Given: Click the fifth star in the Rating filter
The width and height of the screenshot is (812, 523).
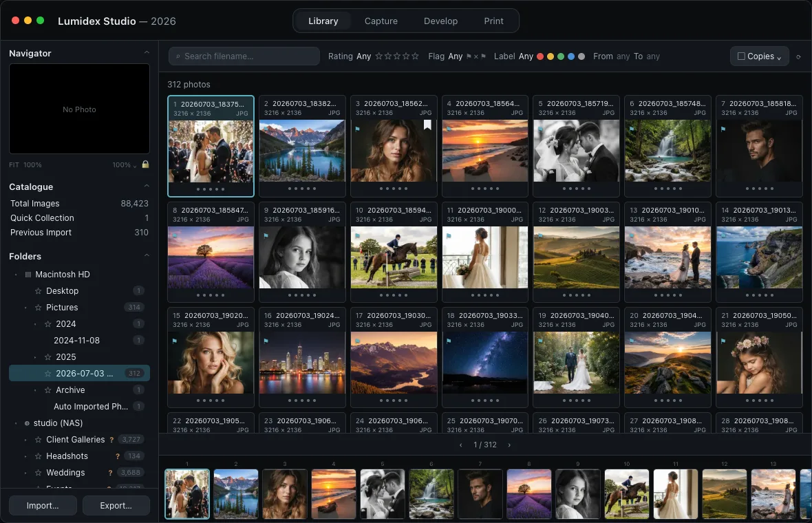Looking at the screenshot, I should pyautogui.click(x=415, y=56).
